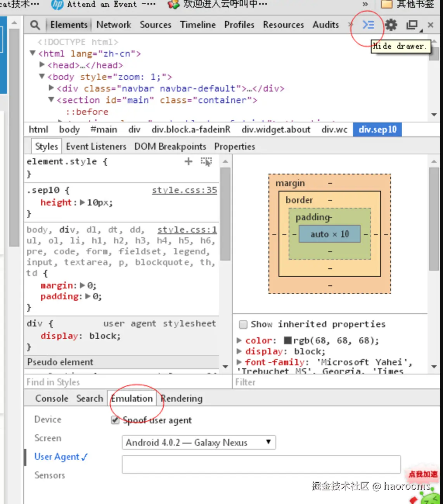The height and width of the screenshot is (504, 443).
Task: Open DevTools settings gear
Action: [x=391, y=25]
